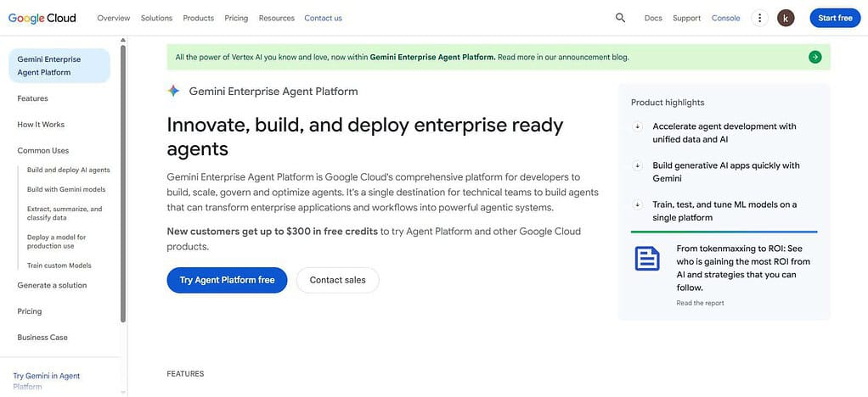The image size is (868, 397).
Task: Open Build and deploy AI agents sub-item
Action: click(x=69, y=170)
